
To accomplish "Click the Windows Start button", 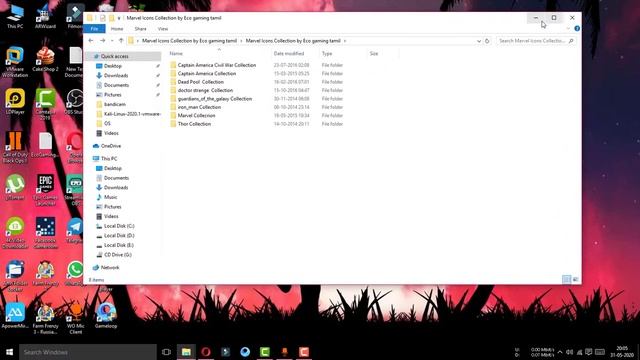I will coord(9,352).
